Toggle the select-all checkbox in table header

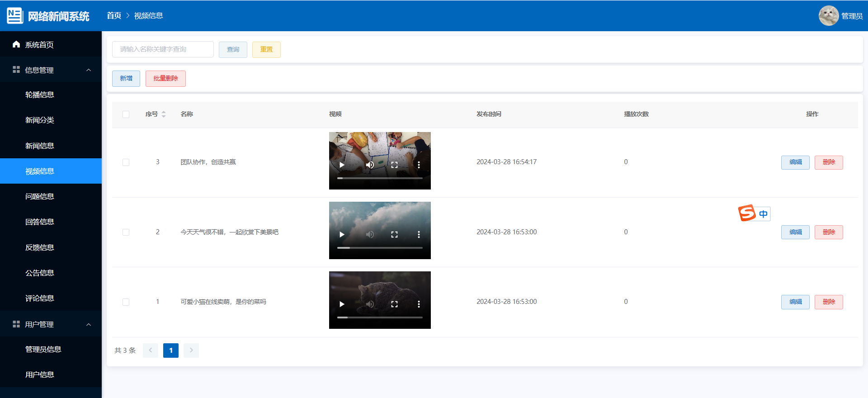click(126, 114)
